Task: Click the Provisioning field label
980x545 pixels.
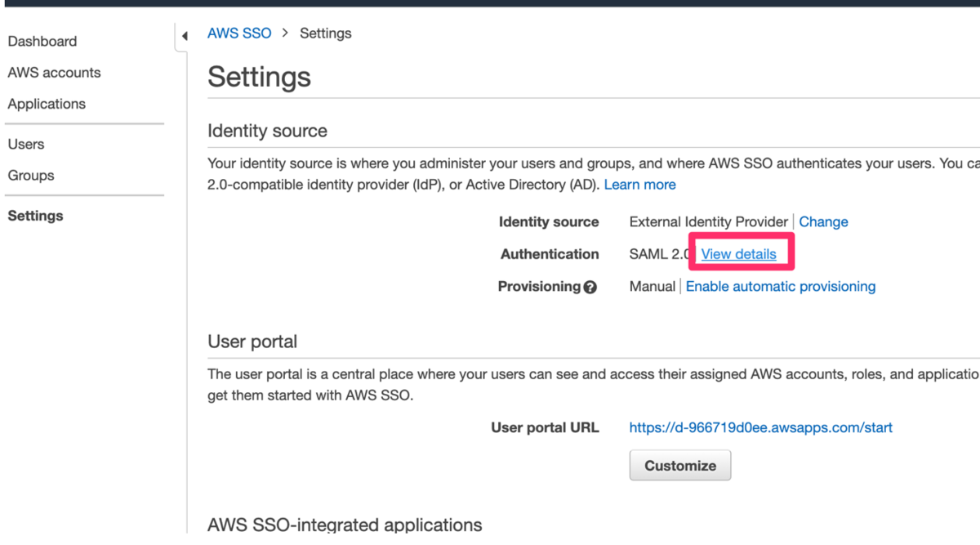Action: (x=539, y=286)
